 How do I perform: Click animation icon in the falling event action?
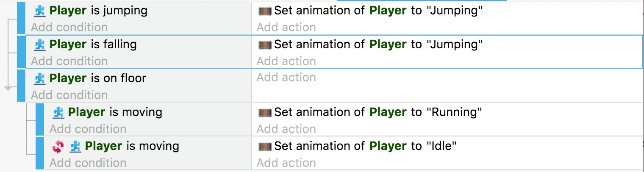pyautogui.click(x=265, y=44)
